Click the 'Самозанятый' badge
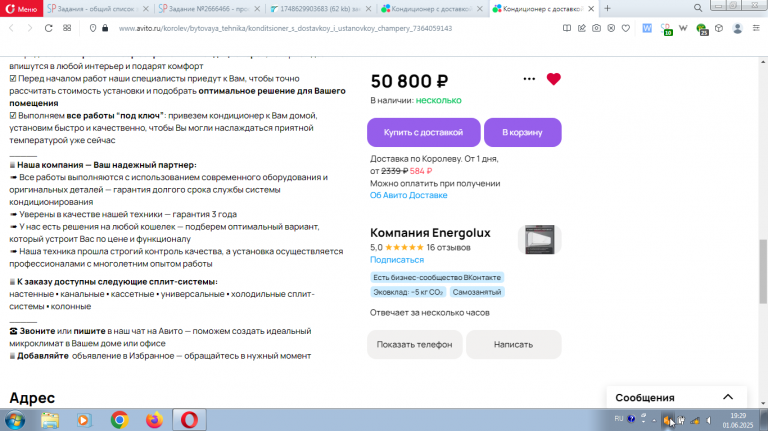Image resolution: width=768 pixels, height=431 pixels. click(x=477, y=292)
